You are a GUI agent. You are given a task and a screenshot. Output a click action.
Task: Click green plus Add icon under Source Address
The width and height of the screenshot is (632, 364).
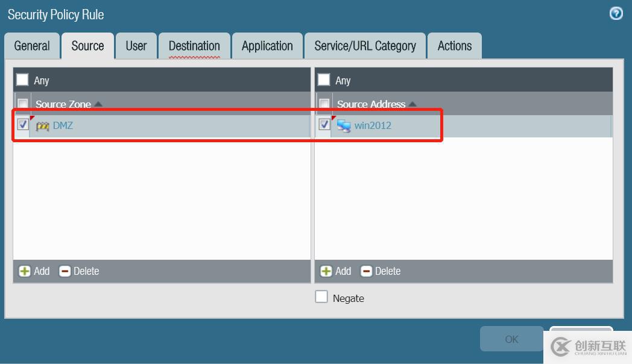326,271
